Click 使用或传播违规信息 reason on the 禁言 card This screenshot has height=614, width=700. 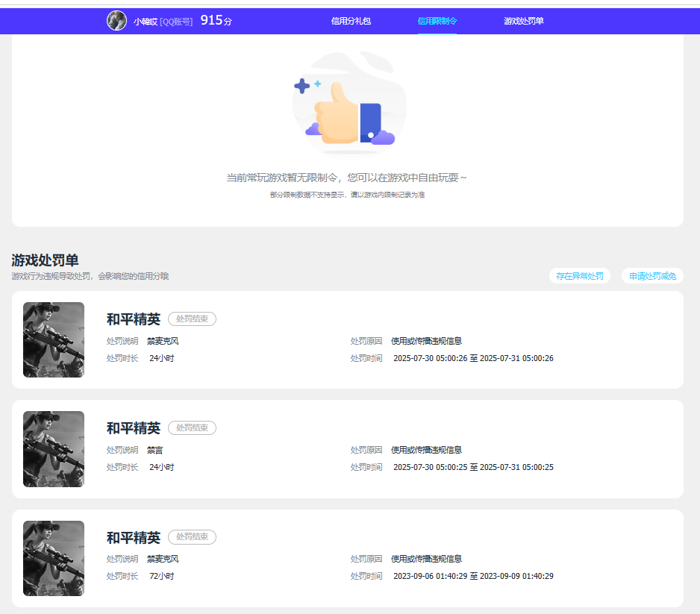click(426, 450)
